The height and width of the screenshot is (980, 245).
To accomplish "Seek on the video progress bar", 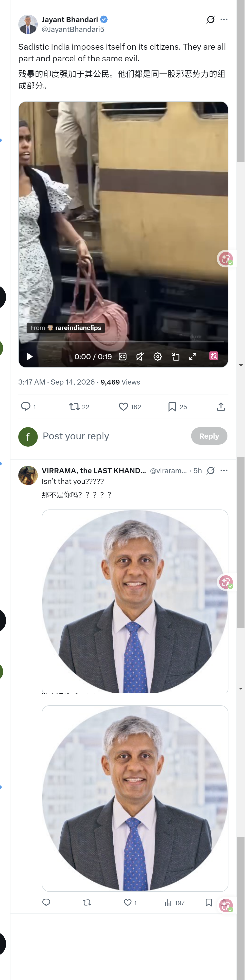I will (x=123, y=342).
